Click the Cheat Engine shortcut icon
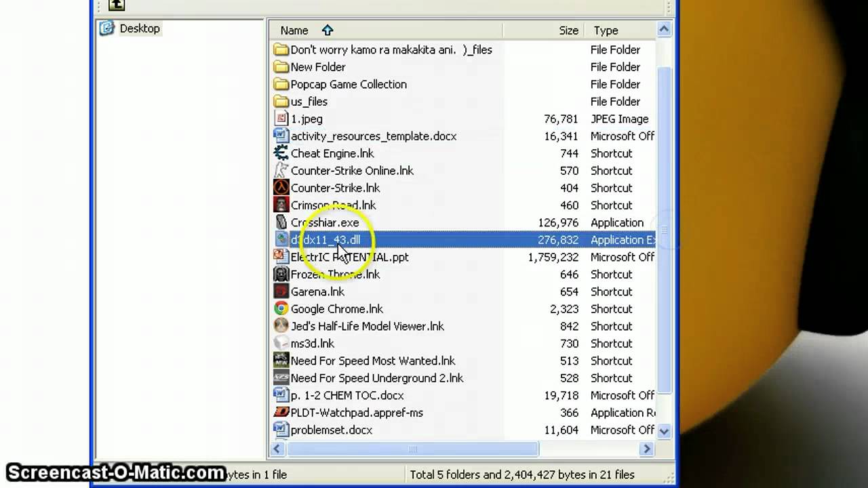The width and height of the screenshot is (868, 488). (x=281, y=153)
